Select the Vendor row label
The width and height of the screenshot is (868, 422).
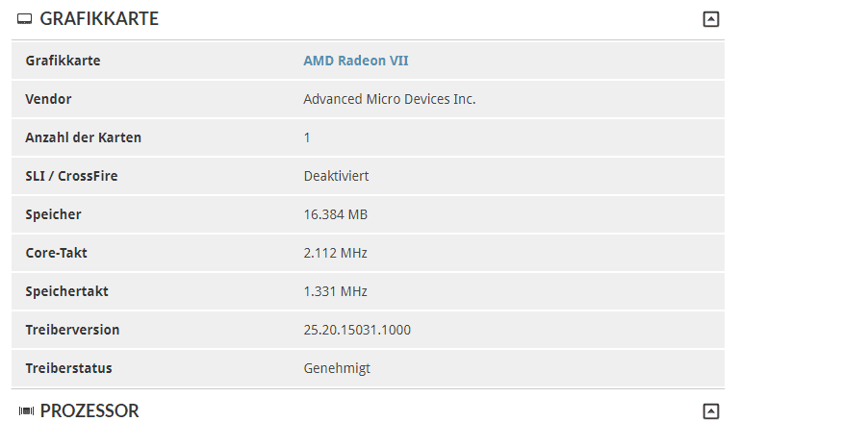[x=48, y=99]
